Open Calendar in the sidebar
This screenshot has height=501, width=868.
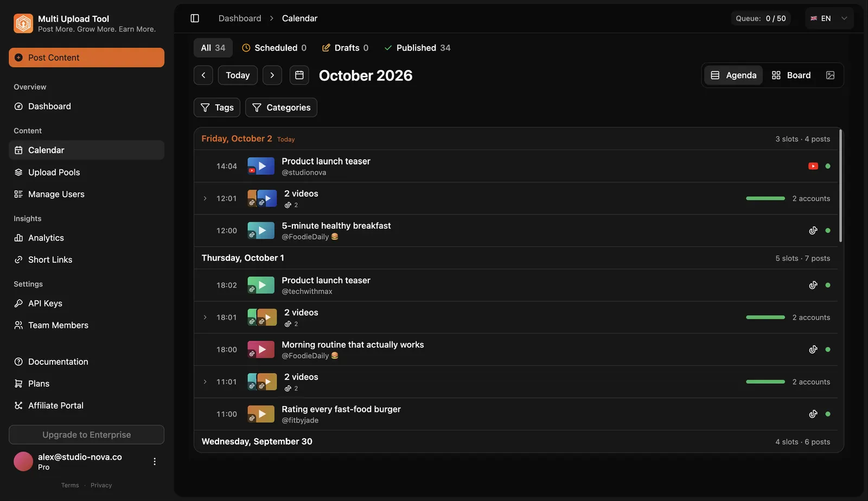pyautogui.click(x=86, y=150)
